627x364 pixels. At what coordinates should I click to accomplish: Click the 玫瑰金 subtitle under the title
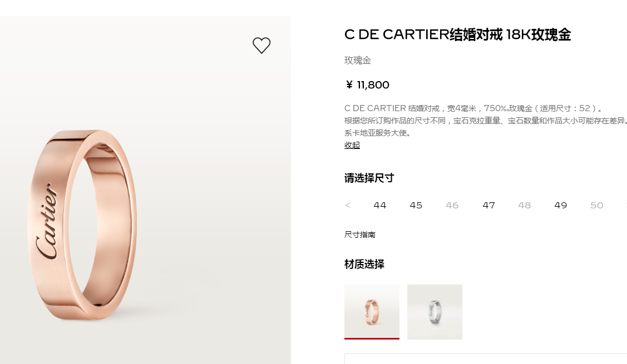(358, 61)
